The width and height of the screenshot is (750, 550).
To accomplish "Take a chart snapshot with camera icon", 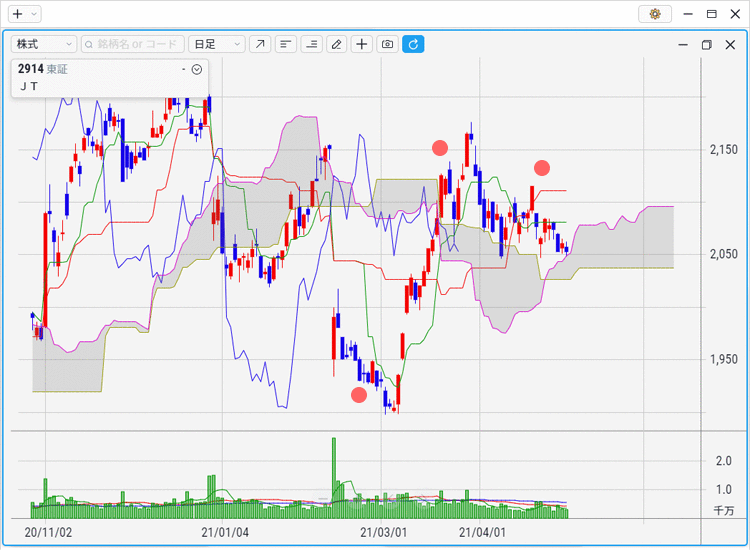I will point(387,44).
